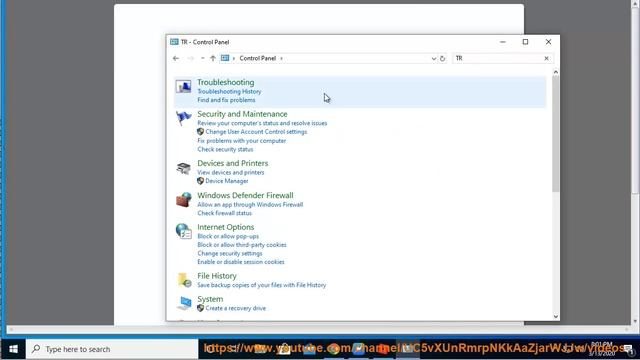The image size is (640, 360).
Task: Open the Internet Options heading
Action: coord(226,227)
